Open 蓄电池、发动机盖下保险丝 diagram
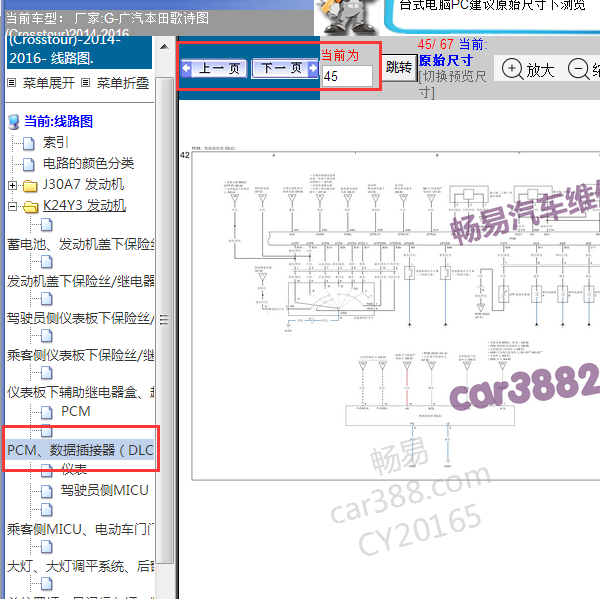This screenshot has width=600, height=599. coord(81,244)
